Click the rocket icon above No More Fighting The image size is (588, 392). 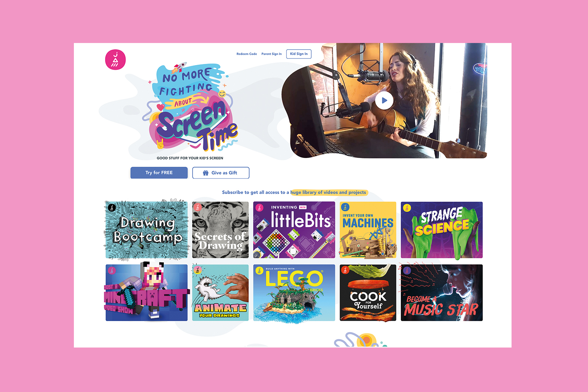179,67
